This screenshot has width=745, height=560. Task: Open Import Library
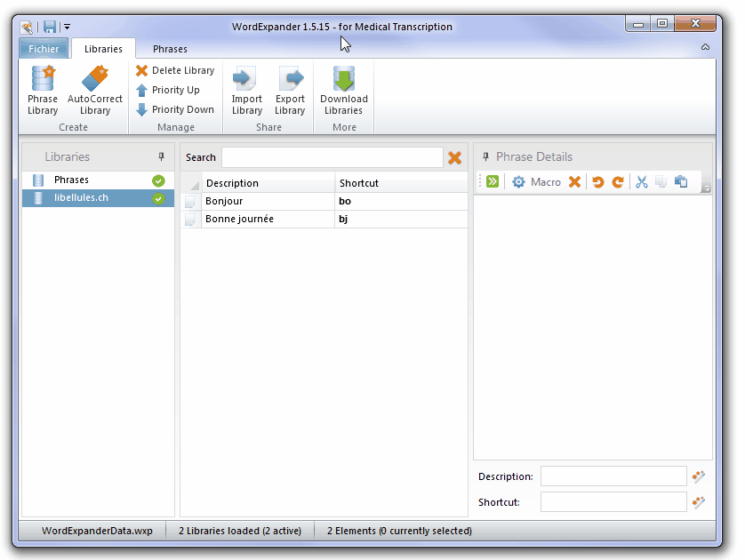tap(246, 91)
